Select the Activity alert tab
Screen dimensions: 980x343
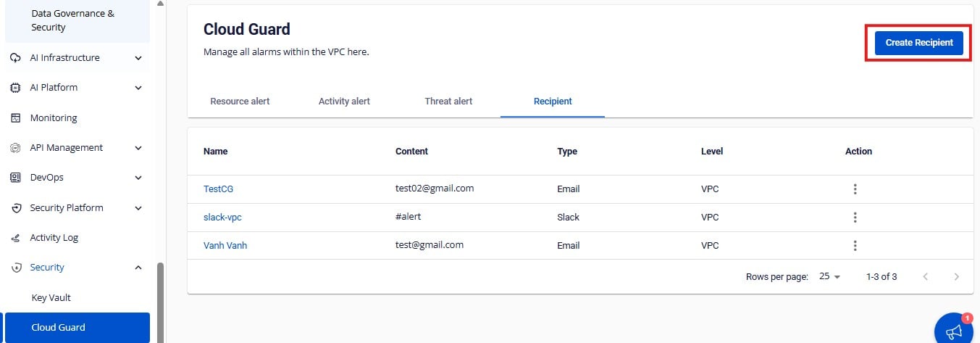pyautogui.click(x=344, y=102)
